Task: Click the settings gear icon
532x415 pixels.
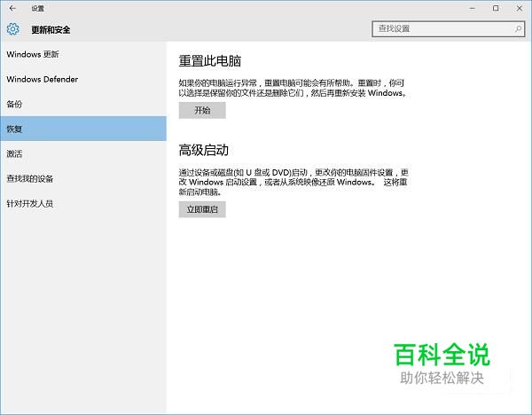Action: (x=13, y=29)
